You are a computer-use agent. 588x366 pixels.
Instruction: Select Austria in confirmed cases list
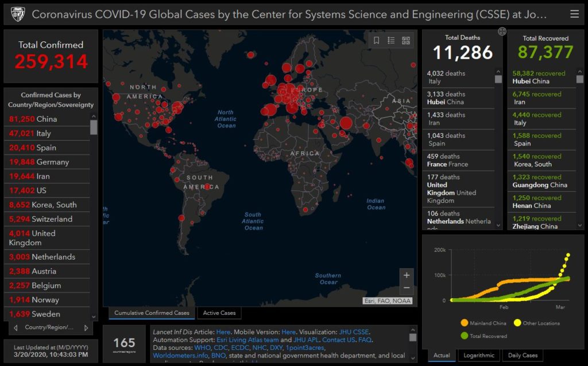pos(47,271)
